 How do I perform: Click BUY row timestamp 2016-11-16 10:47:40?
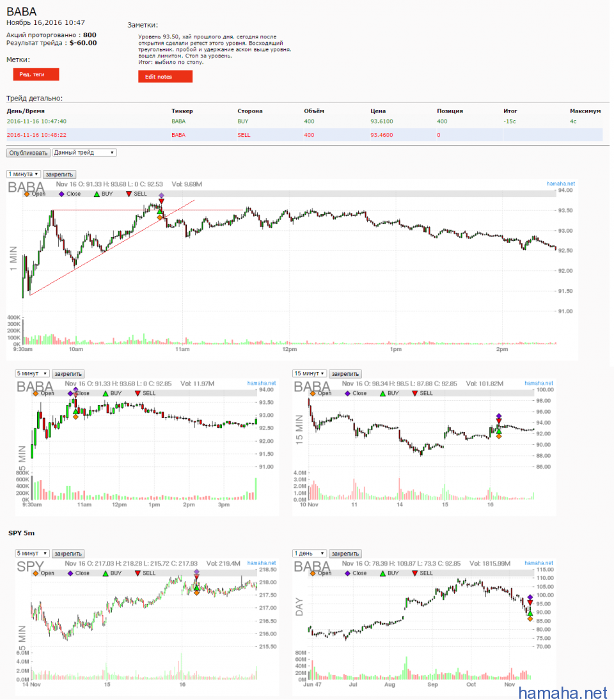[36, 121]
